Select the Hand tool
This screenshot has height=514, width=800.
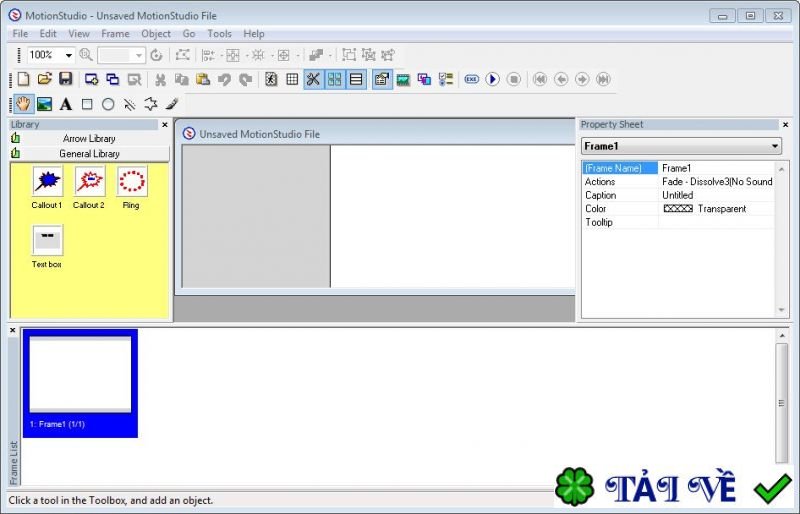point(23,104)
